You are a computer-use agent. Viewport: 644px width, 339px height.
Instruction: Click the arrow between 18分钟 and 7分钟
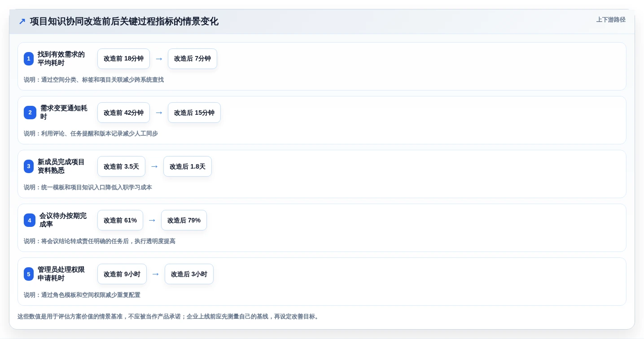pos(159,59)
